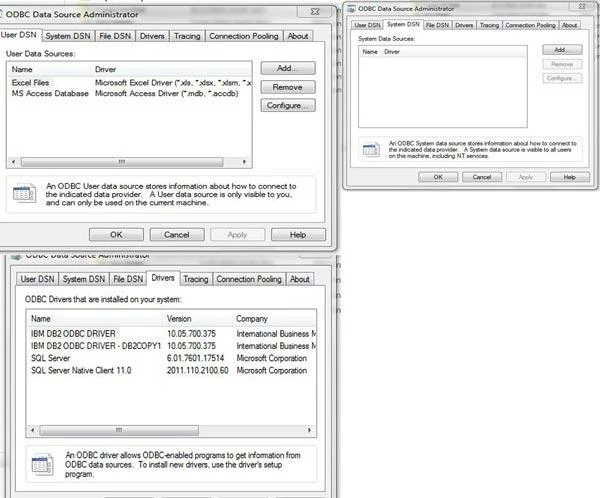The image size is (600, 498).
Task: Open Connection Pooling tab in installed drivers window
Action: pyautogui.click(x=249, y=279)
